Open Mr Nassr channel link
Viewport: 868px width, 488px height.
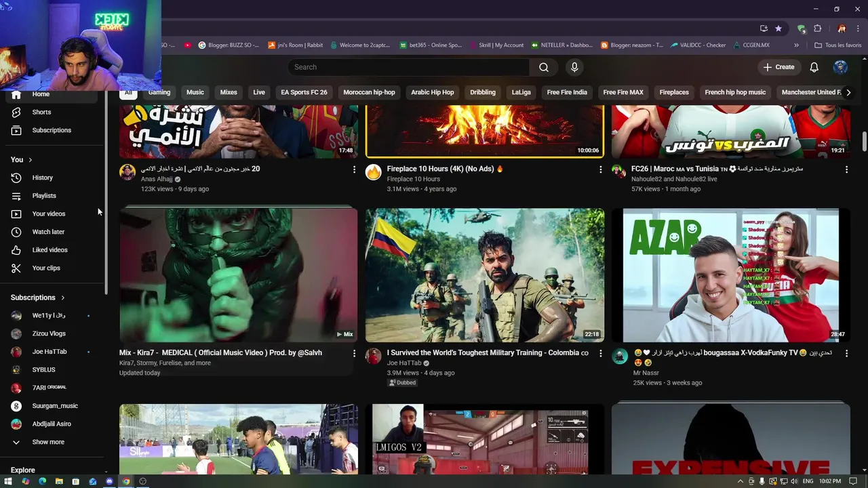point(646,373)
